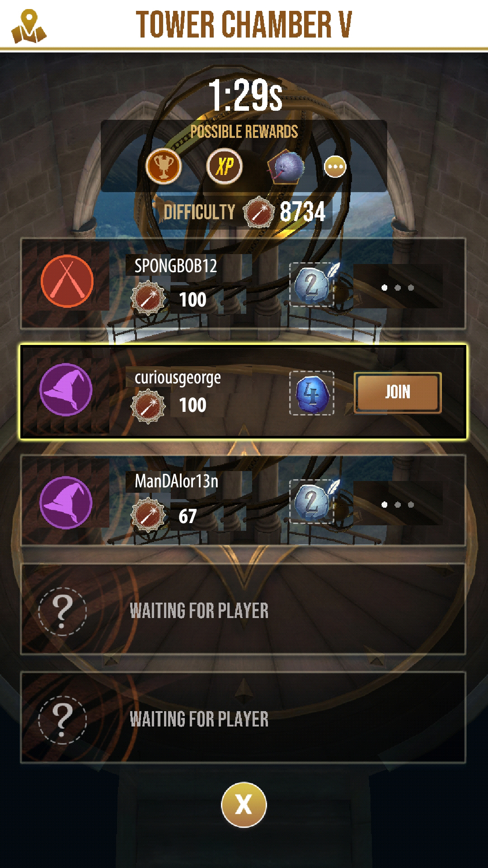The image size is (488, 868).
Task: Select the Puffskein creature reward icon
Action: click(x=286, y=167)
